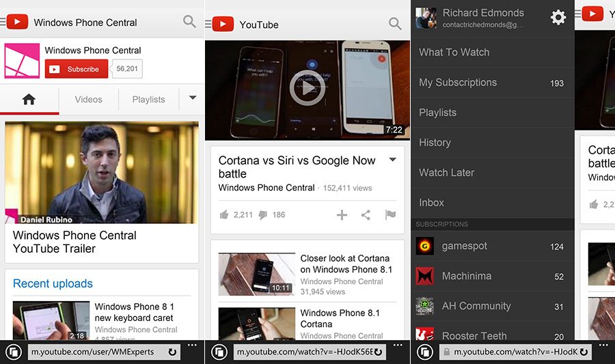Select Watch Later in sidebar menu

pos(446,173)
